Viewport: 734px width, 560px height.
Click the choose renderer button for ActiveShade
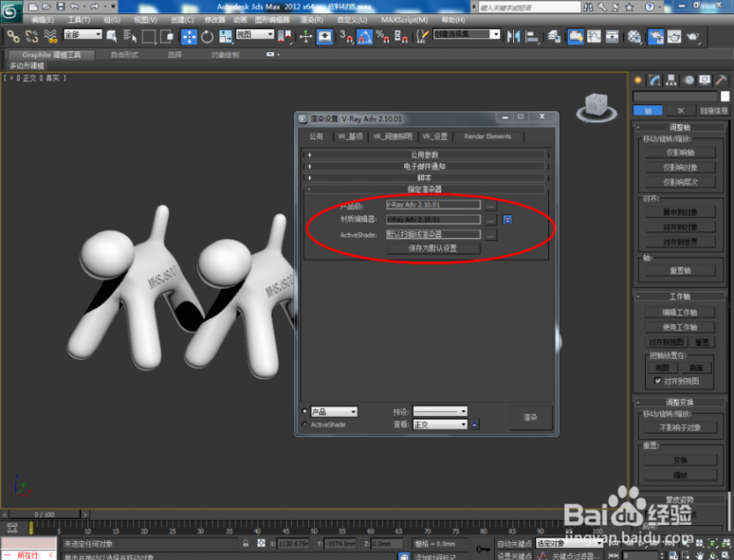490,235
